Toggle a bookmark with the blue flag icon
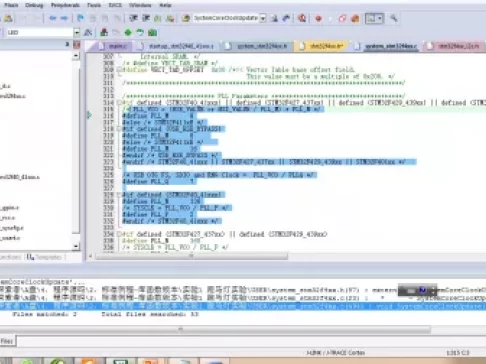The height and width of the screenshot is (364, 486). coord(80,18)
